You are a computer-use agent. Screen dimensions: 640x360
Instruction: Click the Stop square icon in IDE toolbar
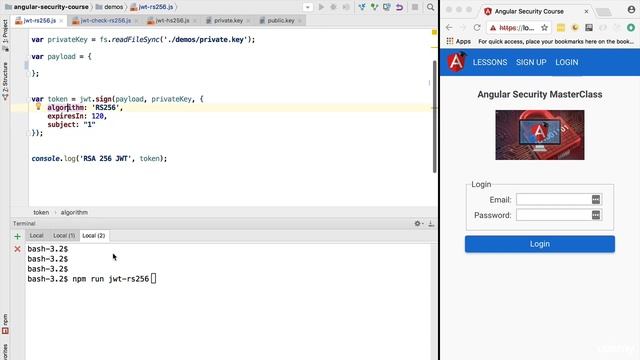[x=415, y=7]
